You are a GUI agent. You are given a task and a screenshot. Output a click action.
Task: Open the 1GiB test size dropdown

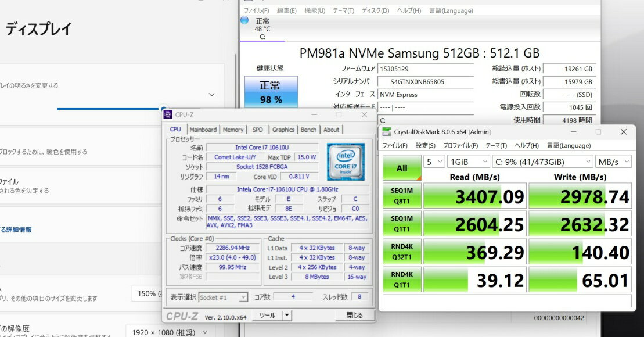tap(468, 162)
